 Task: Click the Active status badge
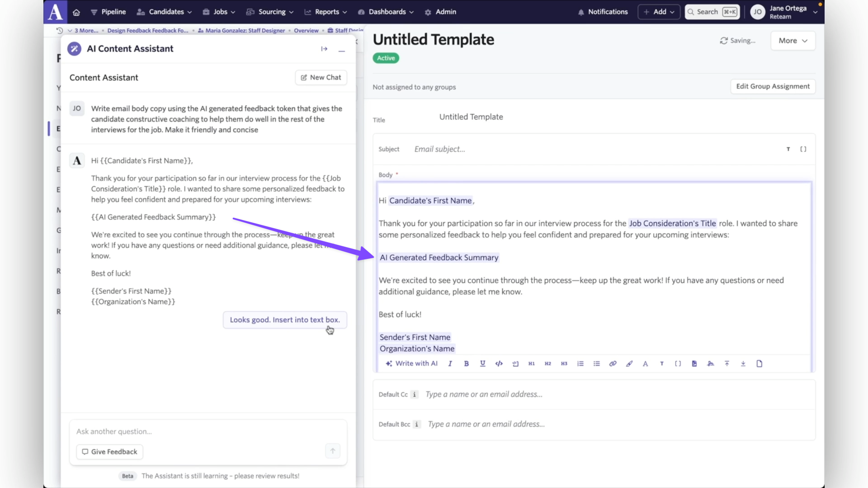386,58
